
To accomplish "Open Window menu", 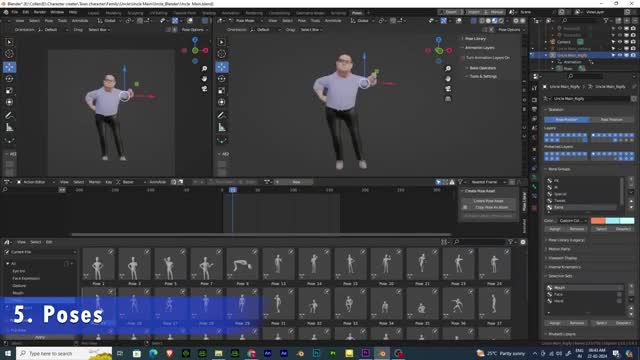I will coord(57,12).
